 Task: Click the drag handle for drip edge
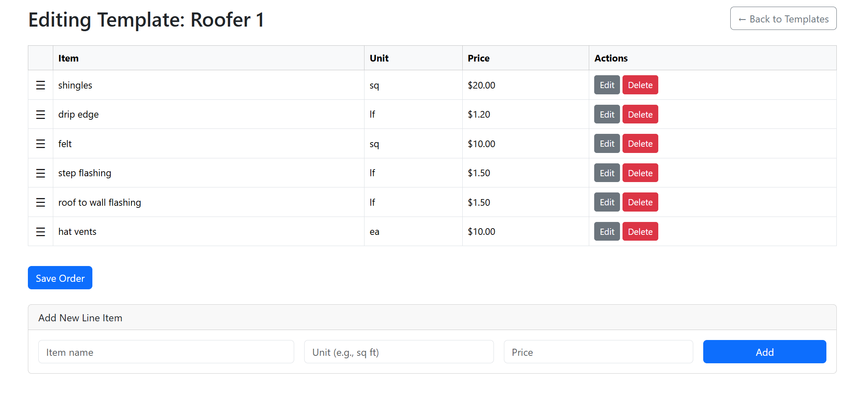pyautogui.click(x=40, y=115)
